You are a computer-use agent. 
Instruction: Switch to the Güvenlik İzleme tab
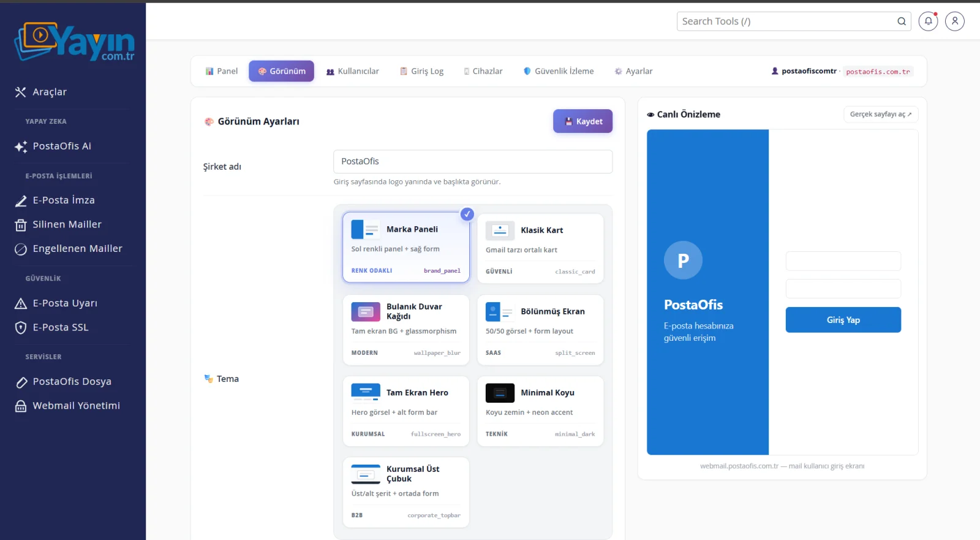tap(559, 71)
